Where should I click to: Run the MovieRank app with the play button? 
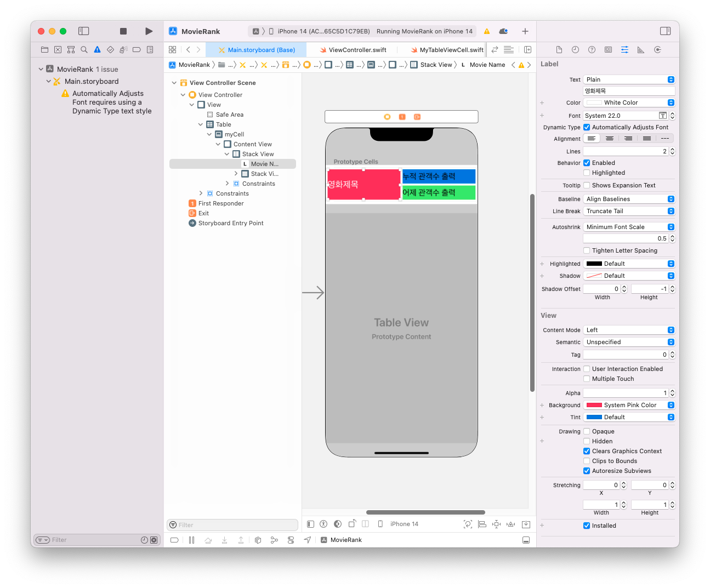(x=149, y=31)
